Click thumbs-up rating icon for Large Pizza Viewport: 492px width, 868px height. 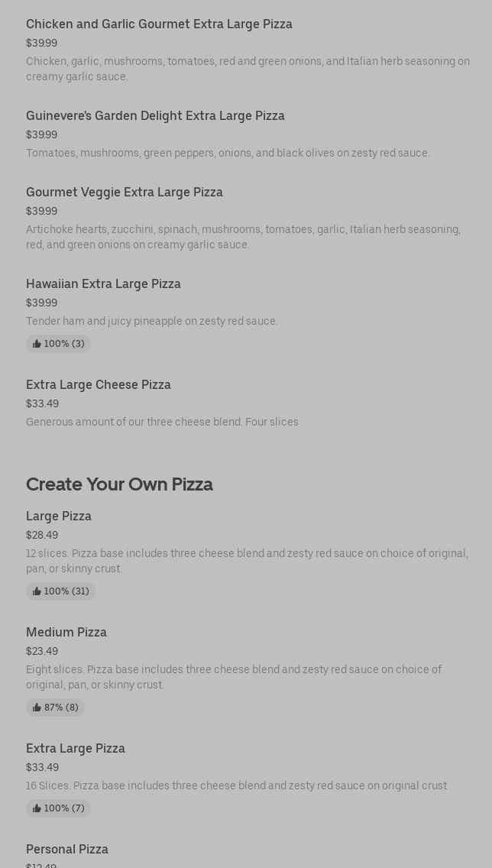tap(37, 591)
